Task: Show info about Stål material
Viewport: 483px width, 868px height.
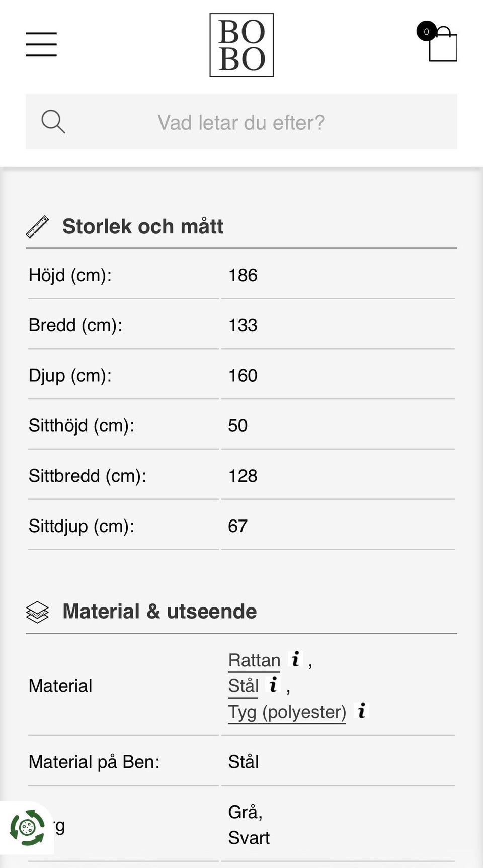Action: 273,684
